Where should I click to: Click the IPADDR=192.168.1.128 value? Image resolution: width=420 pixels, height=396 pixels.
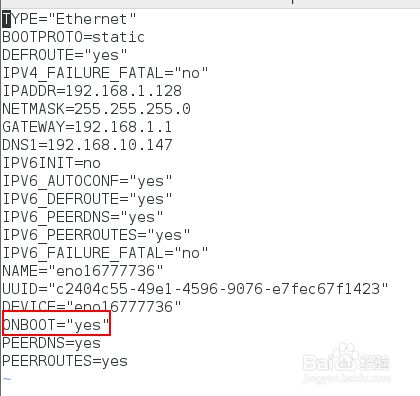pyautogui.click(x=92, y=91)
